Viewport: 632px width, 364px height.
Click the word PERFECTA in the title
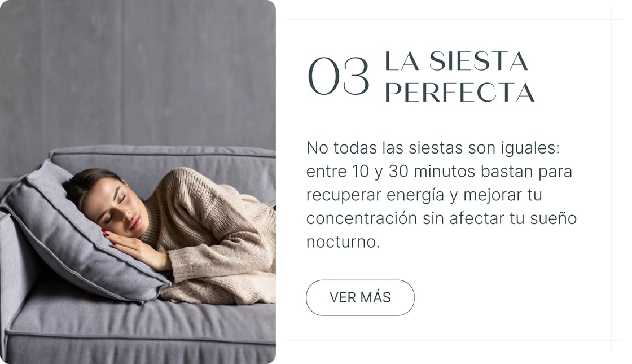click(x=459, y=93)
